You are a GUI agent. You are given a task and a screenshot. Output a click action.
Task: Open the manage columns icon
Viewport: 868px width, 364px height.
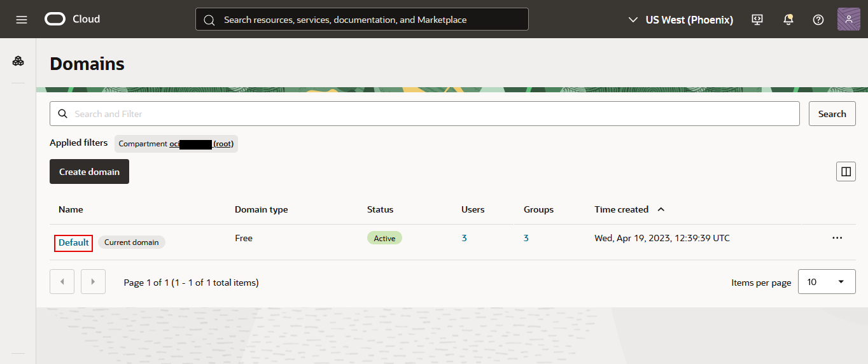point(846,172)
